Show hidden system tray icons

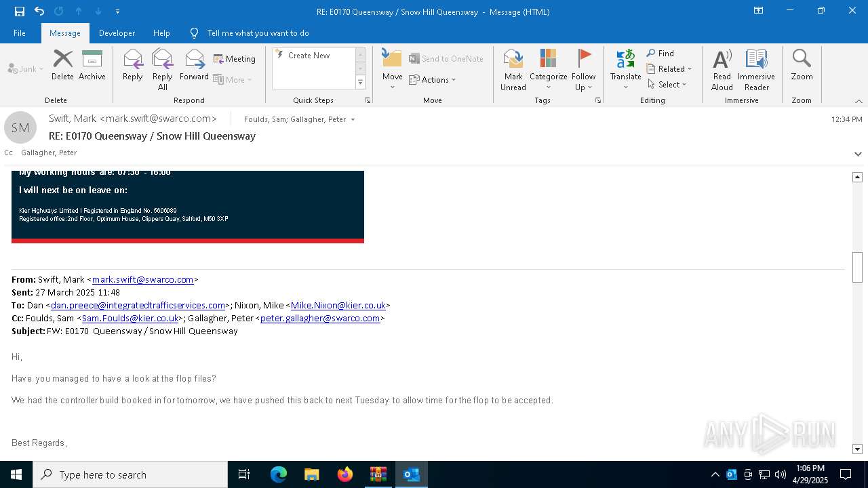click(715, 474)
